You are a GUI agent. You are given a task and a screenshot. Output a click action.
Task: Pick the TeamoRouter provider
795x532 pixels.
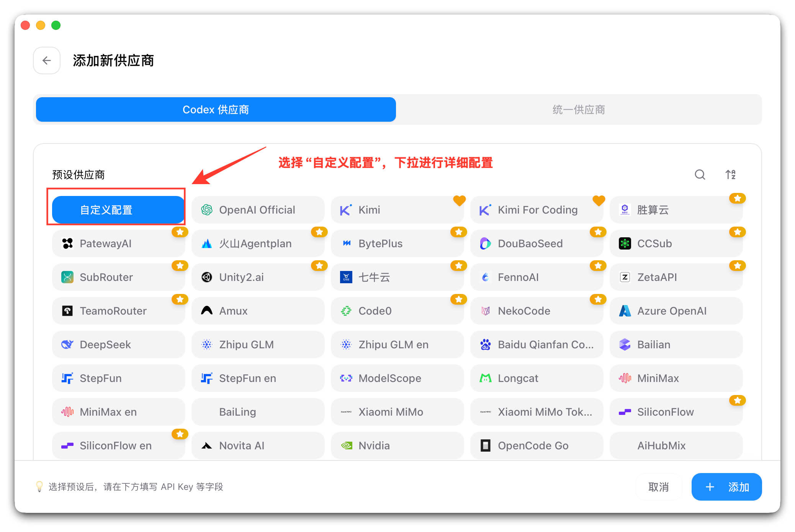pos(118,311)
